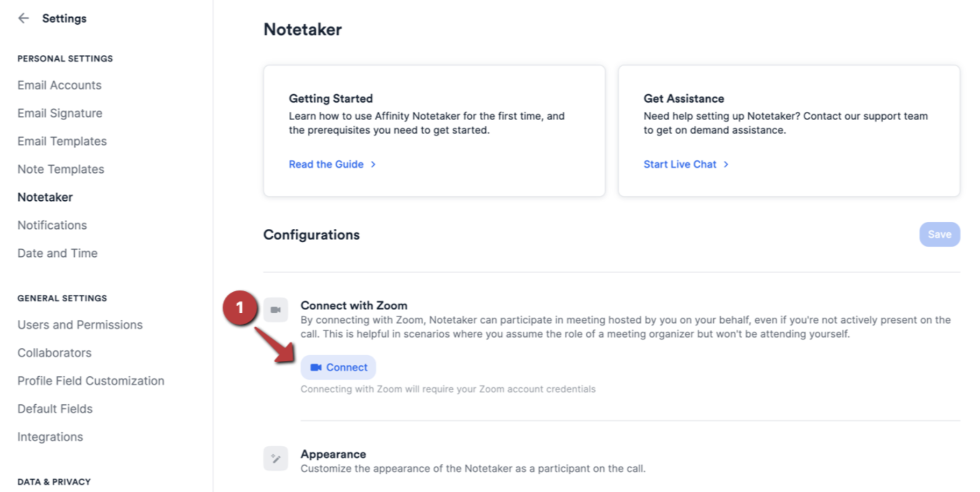Viewport: 980px width, 492px height.
Task: Click the chevron after Read the Guide
Action: point(373,164)
